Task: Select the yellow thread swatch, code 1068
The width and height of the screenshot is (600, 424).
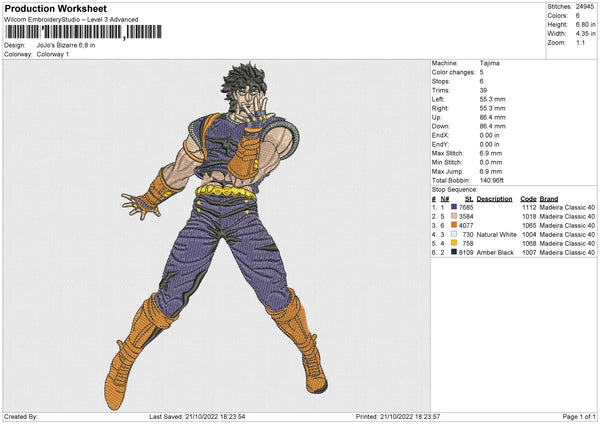Action: [453, 243]
